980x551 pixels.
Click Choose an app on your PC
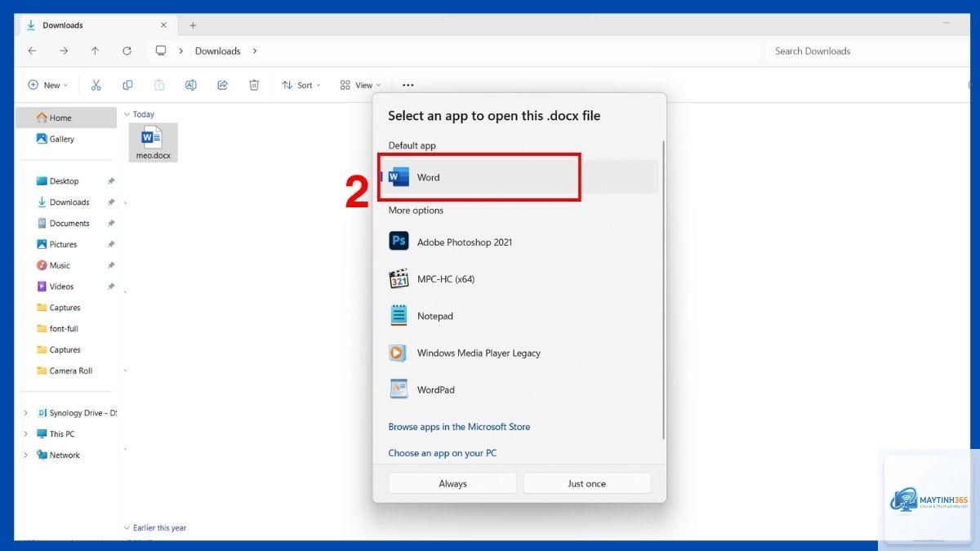442,453
